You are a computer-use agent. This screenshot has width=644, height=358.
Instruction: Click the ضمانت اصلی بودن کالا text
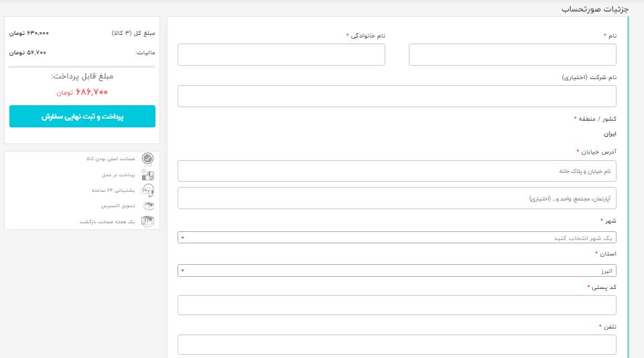(111, 159)
